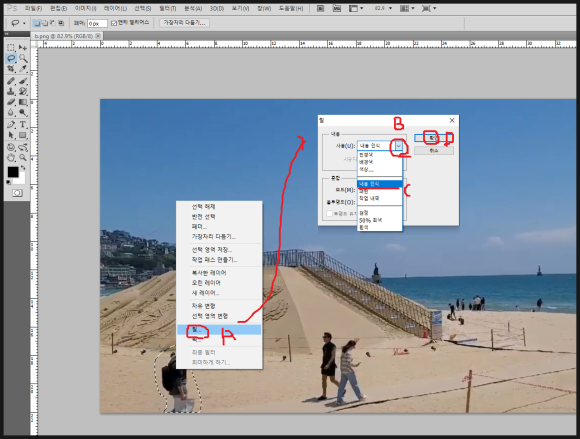The image size is (580, 439).
Task: Pick the 작업 내역 option in the list
Action: point(380,199)
